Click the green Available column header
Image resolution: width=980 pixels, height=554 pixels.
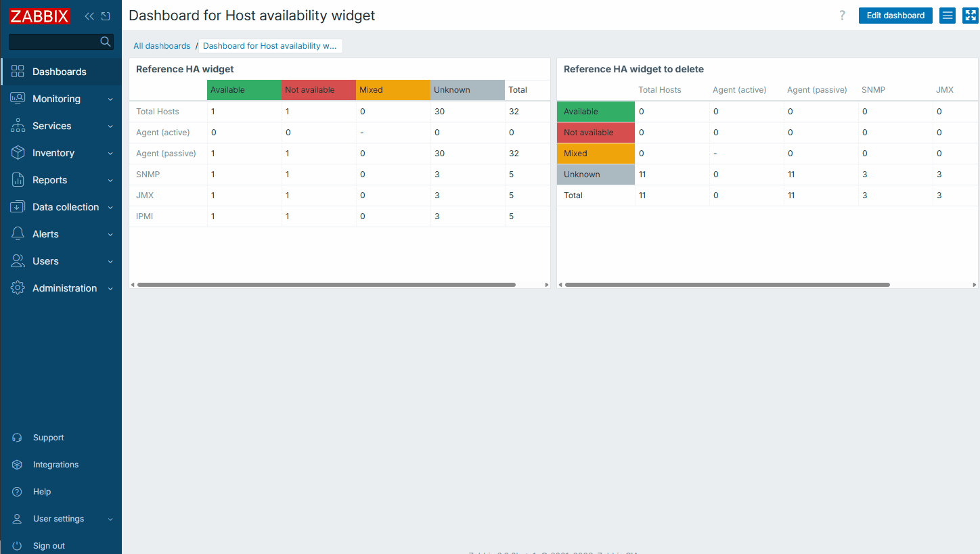pyautogui.click(x=244, y=90)
